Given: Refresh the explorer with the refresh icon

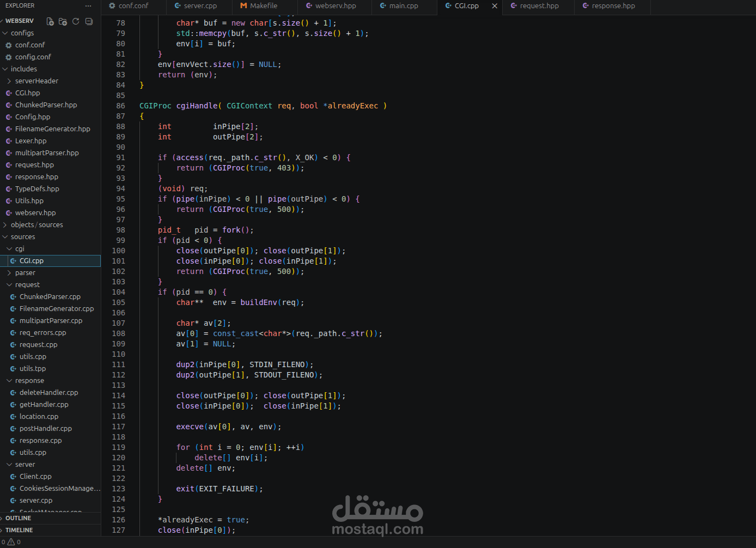Looking at the screenshot, I should point(76,21).
